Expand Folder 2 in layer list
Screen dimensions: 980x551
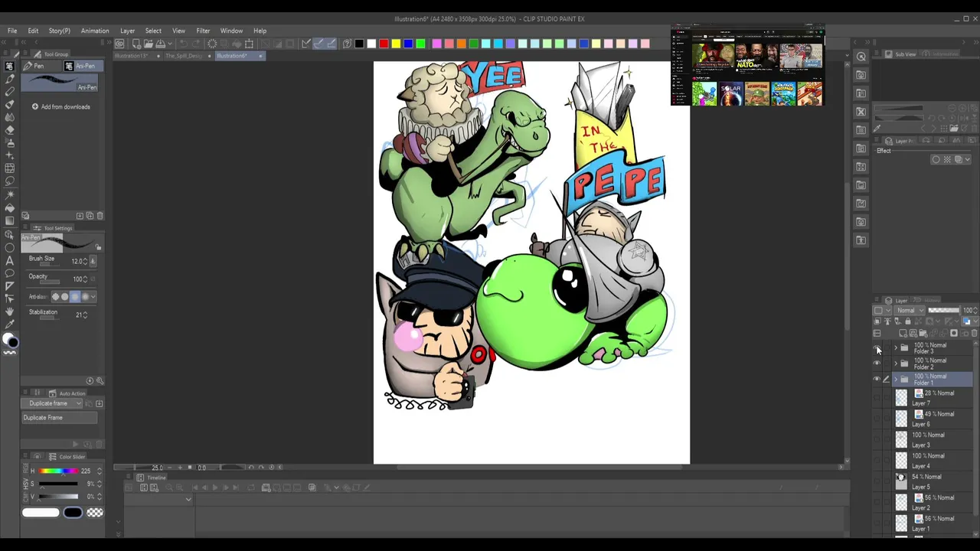[896, 364]
